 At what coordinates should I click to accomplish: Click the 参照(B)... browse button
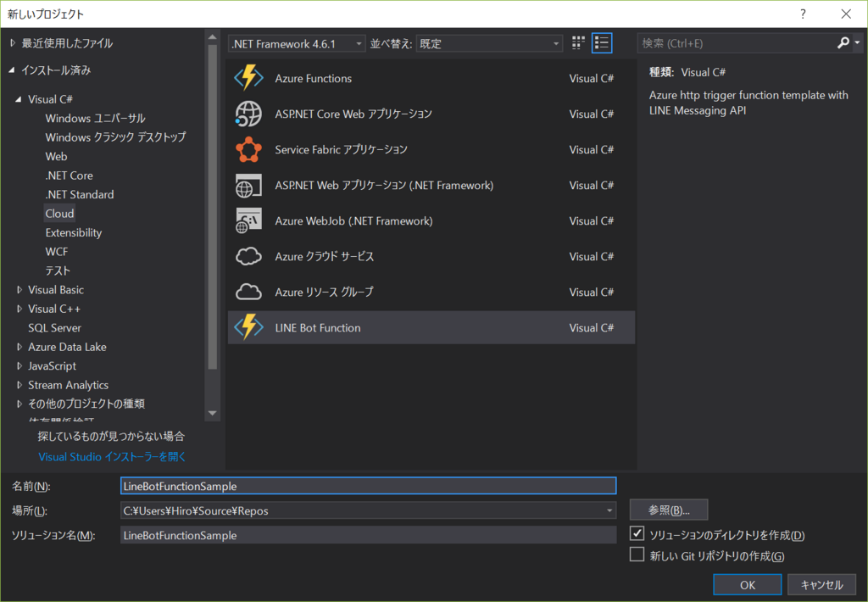coord(669,510)
